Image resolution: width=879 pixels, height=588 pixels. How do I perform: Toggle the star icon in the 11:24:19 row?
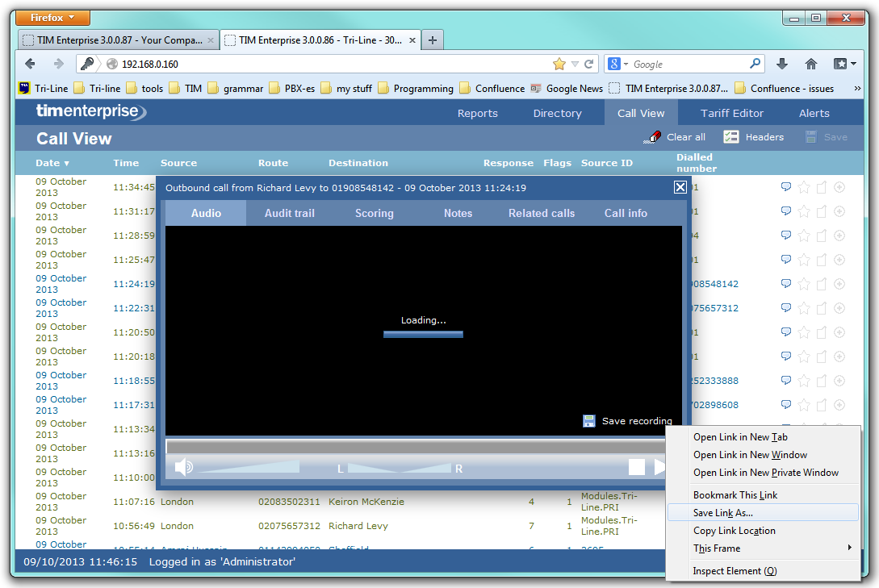tap(804, 284)
